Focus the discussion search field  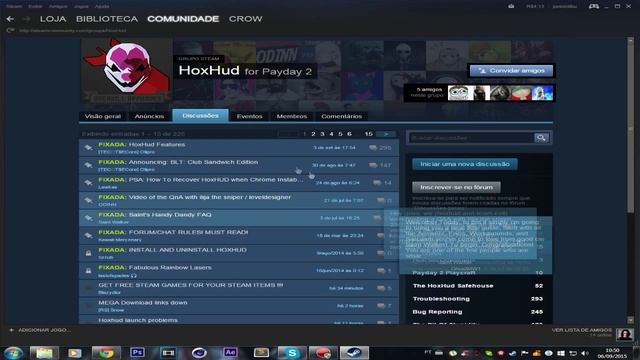click(x=471, y=138)
